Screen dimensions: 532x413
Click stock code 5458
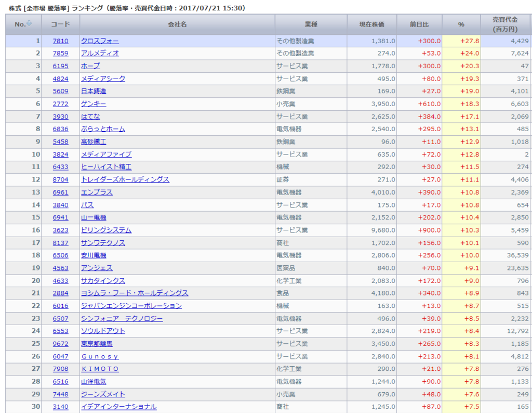click(x=60, y=141)
